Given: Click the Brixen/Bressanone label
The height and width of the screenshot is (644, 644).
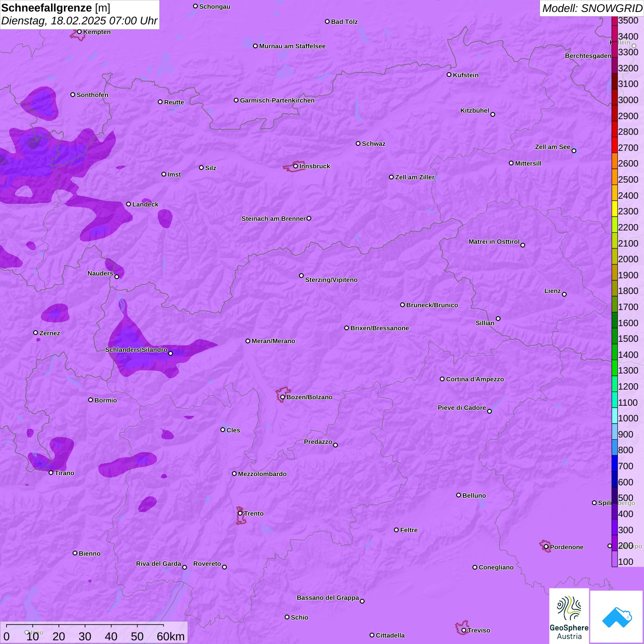Looking at the screenshot, I should coord(379,328).
